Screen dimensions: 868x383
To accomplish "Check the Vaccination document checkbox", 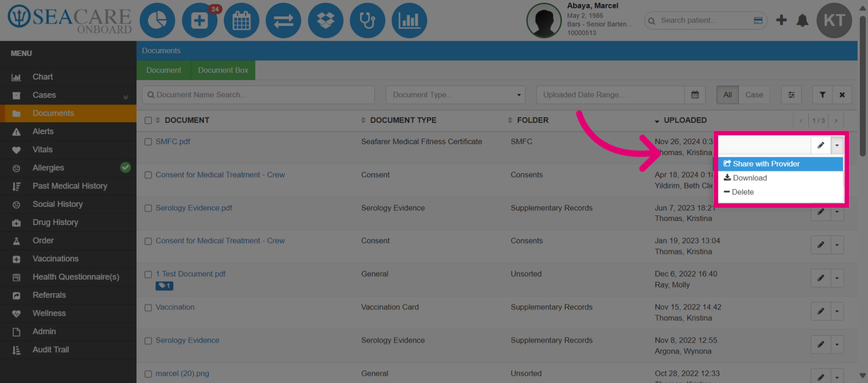I will click(x=148, y=308).
